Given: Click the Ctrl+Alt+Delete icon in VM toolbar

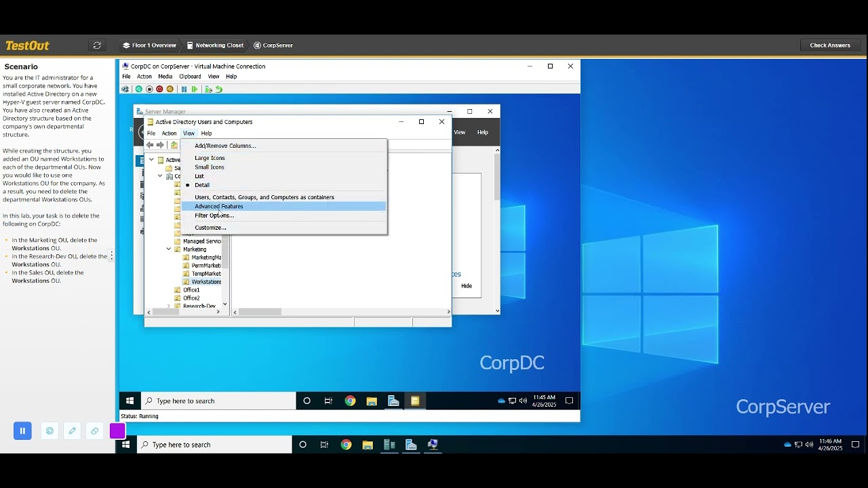Looking at the screenshot, I should pos(125,89).
